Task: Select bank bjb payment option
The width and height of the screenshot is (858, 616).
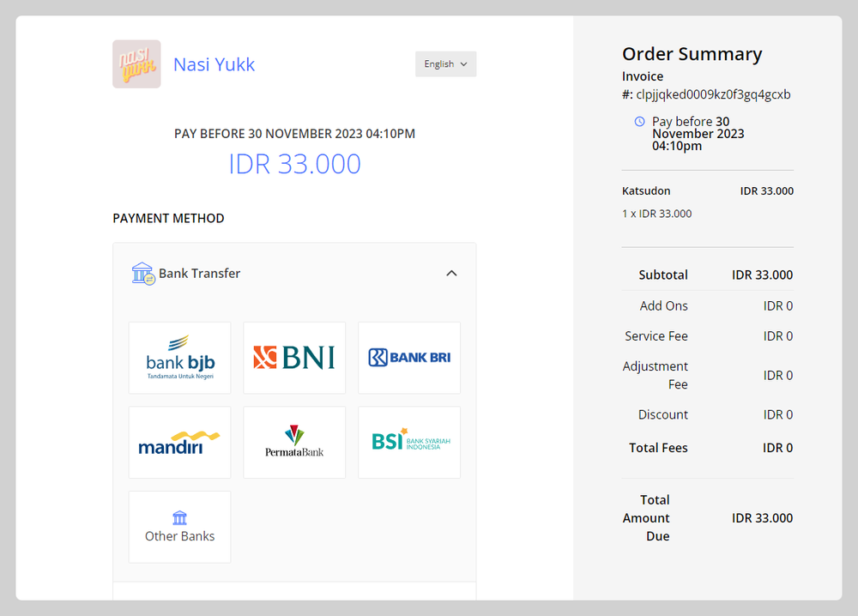Action: click(x=179, y=358)
